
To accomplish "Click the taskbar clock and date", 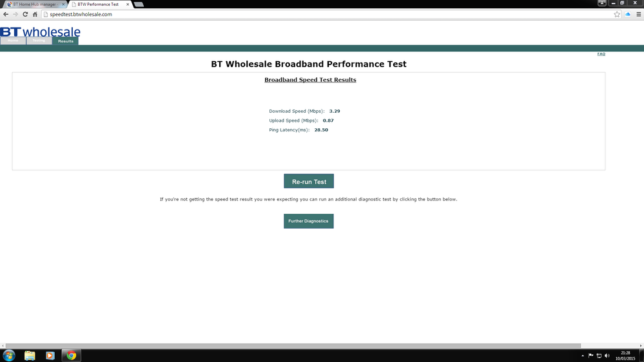I will pyautogui.click(x=625, y=356).
